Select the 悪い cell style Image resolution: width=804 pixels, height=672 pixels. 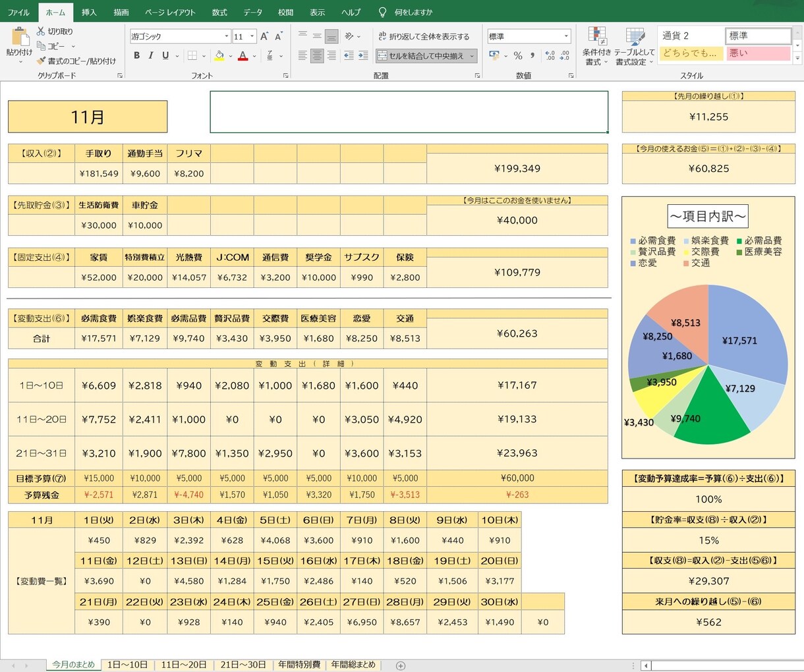pyautogui.click(x=758, y=53)
